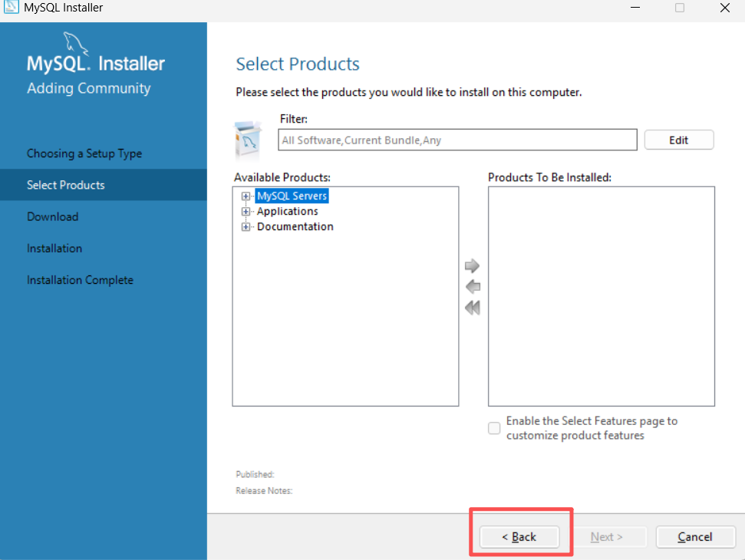Click the product box icon beside Filter
The image size is (745, 560).
(248, 140)
